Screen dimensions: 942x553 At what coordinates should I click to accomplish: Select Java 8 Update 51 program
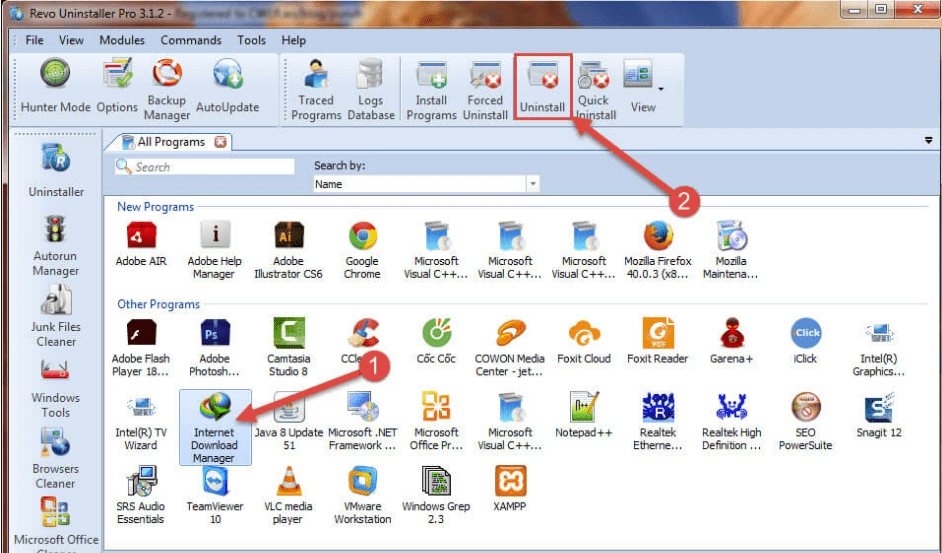pyautogui.click(x=289, y=421)
